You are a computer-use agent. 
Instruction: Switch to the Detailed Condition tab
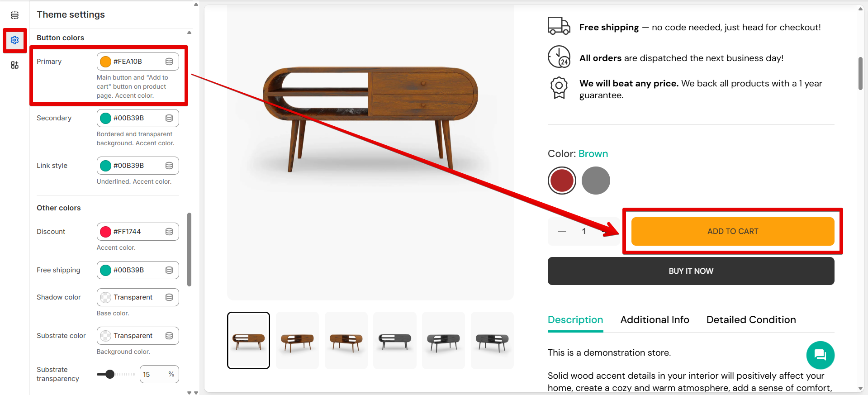[x=751, y=320]
